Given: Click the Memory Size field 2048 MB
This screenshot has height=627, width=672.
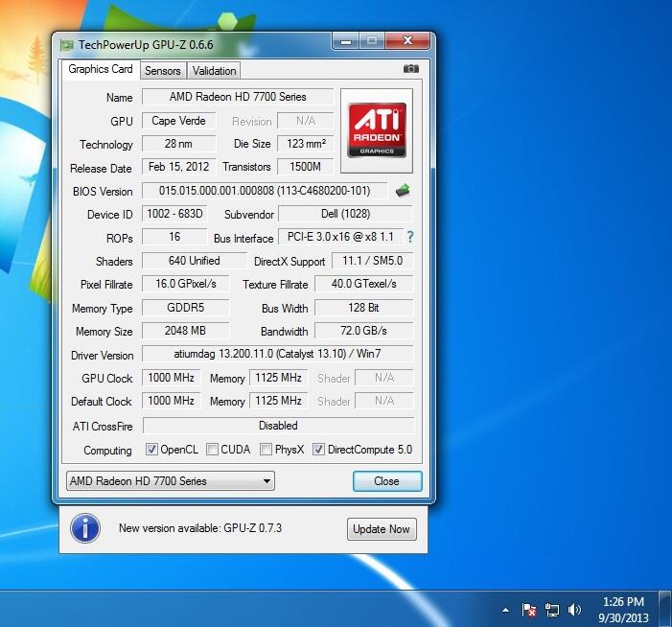Looking at the screenshot, I should (x=186, y=331).
